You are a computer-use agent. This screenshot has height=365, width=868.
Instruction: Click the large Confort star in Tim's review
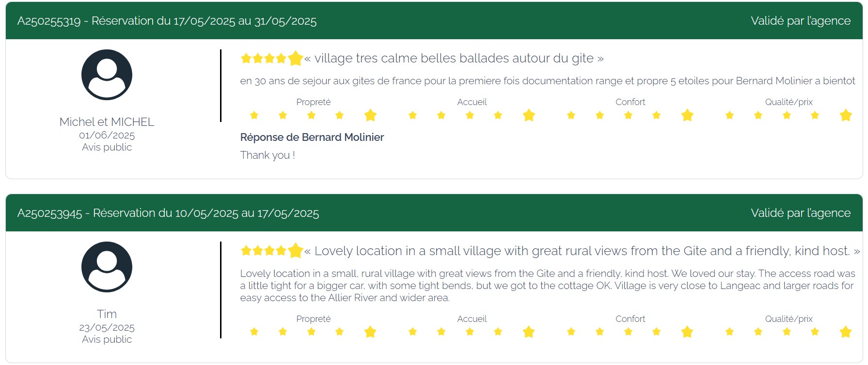click(x=687, y=332)
